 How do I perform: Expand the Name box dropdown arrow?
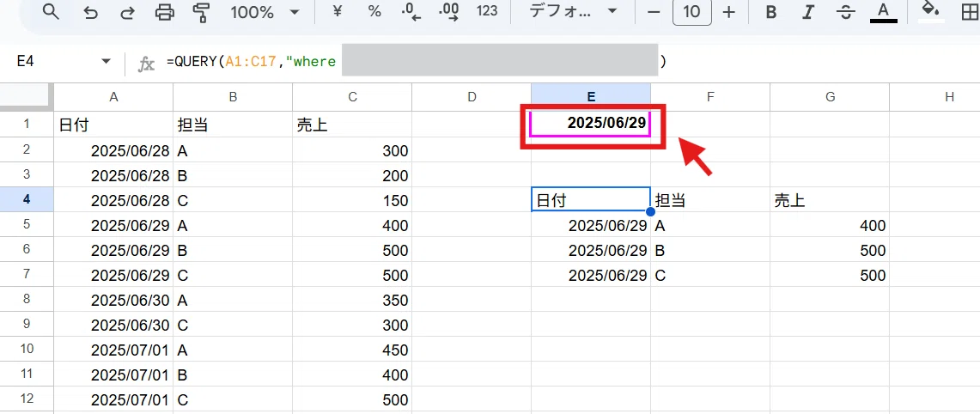(x=106, y=61)
